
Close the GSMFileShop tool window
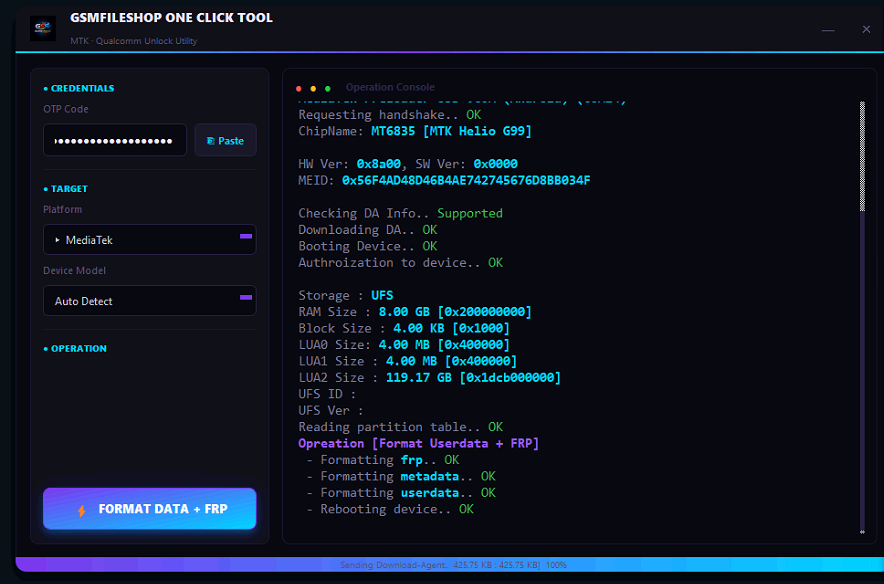pos(867,29)
